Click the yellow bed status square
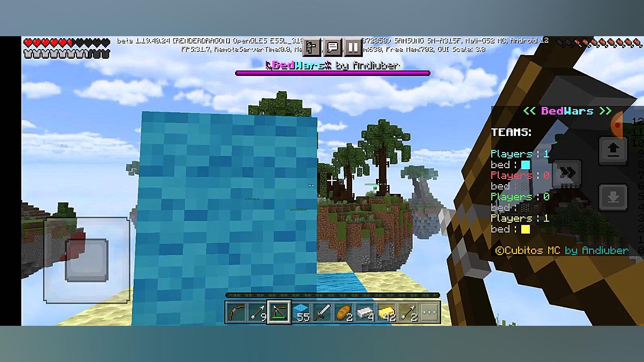644x362 pixels. tap(526, 229)
